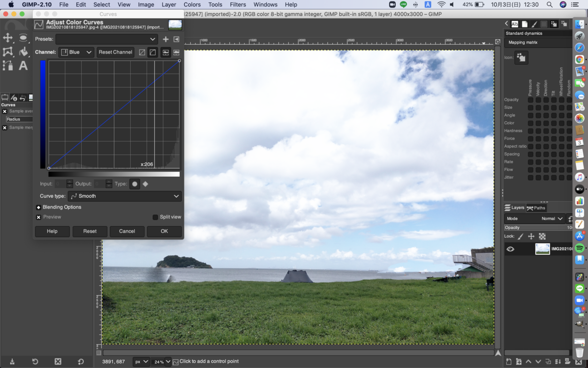Toggle the Preview checkbox in Curves dialog
The width and height of the screenshot is (588, 368).
(x=39, y=217)
